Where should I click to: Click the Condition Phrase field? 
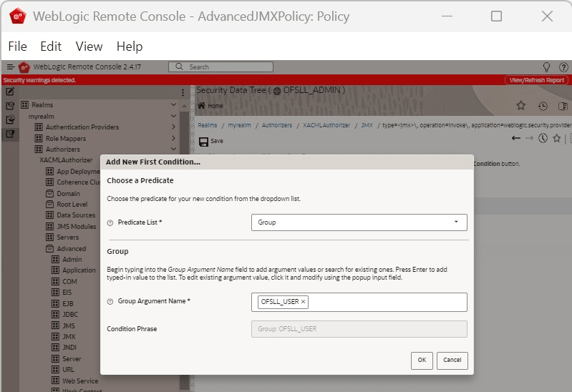(359, 329)
